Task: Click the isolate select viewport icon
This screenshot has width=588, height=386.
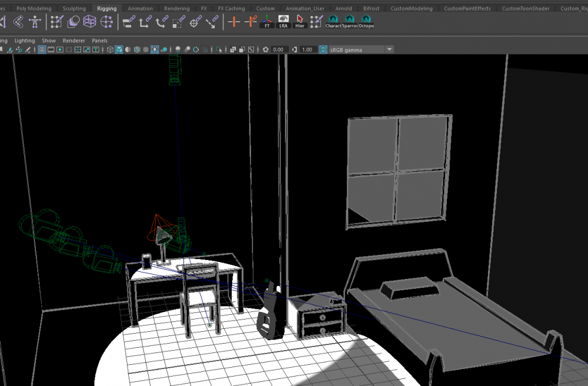Action: 219,49
